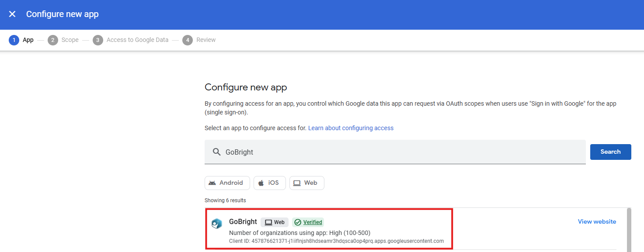
Task: Click the step 1 App circle
Action: [14, 40]
